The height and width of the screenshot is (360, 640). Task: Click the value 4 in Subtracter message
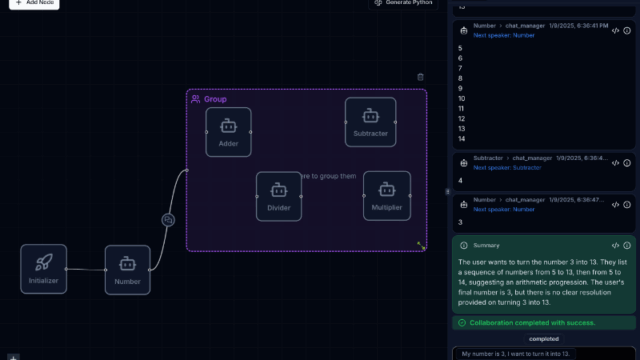click(x=460, y=180)
